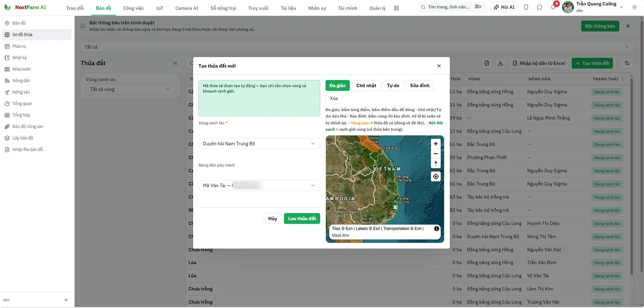The image size is (644, 308).
Task: Dismiss the browser notification banner
Action: pos(628,26)
